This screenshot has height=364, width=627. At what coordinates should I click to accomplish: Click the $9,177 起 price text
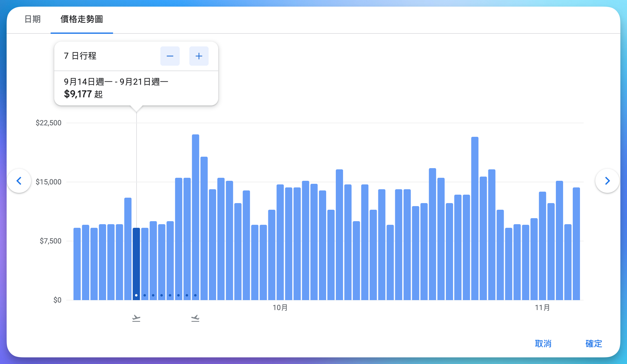click(x=83, y=94)
